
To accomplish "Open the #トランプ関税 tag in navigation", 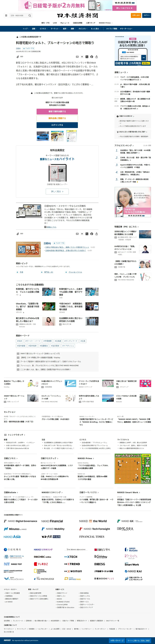I will click(x=112, y=29).
